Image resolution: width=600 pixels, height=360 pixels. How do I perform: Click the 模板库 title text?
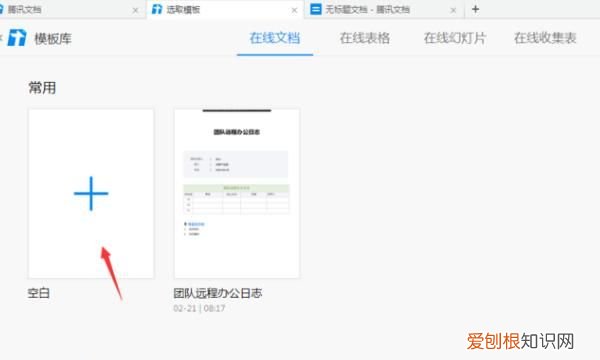(x=53, y=39)
